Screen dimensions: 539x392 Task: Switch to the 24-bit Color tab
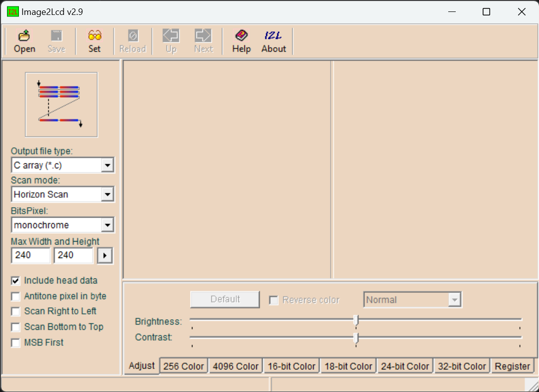(x=405, y=366)
